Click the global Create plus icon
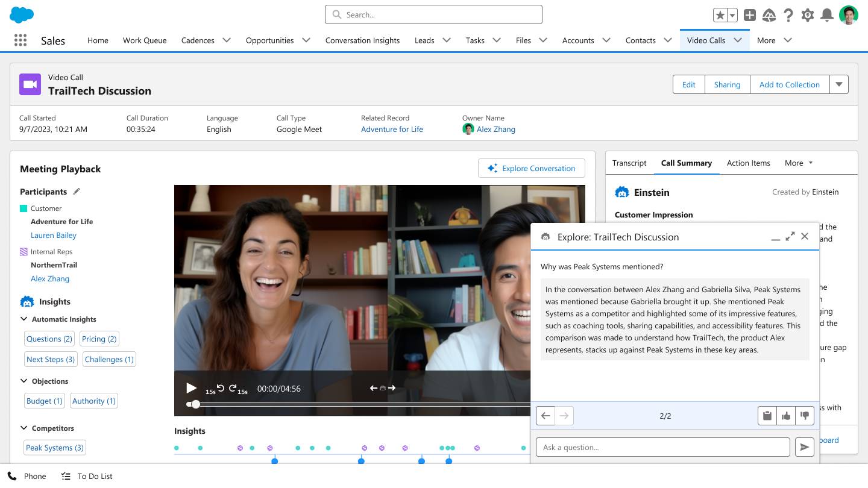Image resolution: width=868 pixels, height=488 pixels. [x=749, y=16]
